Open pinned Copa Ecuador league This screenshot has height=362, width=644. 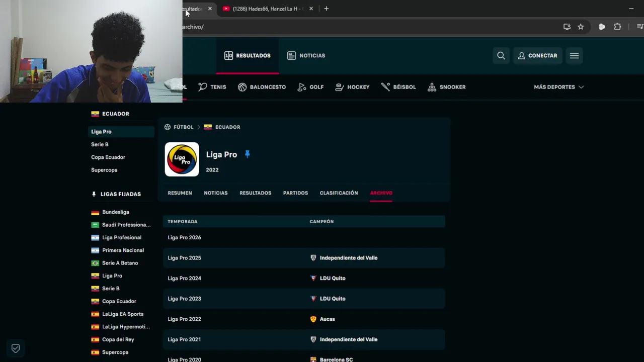(x=119, y=301)
